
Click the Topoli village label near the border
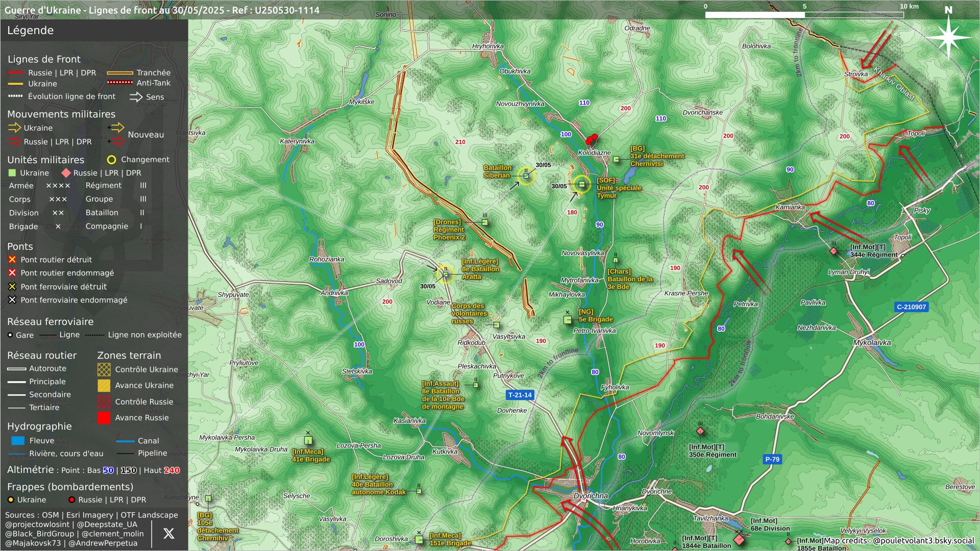pos(916,134)
